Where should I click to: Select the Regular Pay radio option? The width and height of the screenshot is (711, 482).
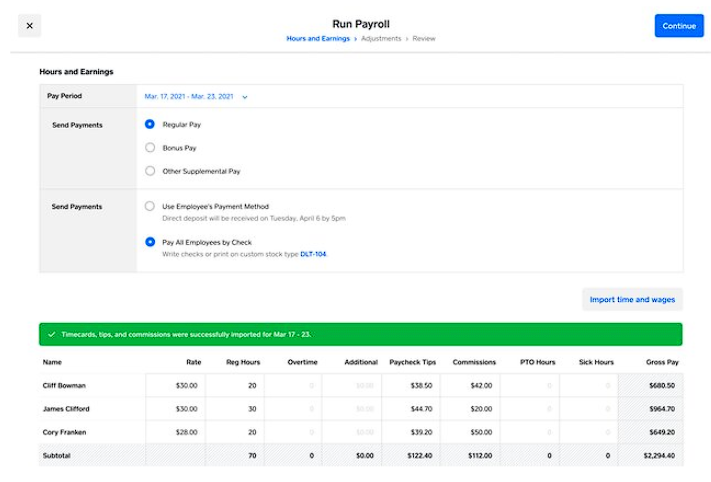pos(150,124)
